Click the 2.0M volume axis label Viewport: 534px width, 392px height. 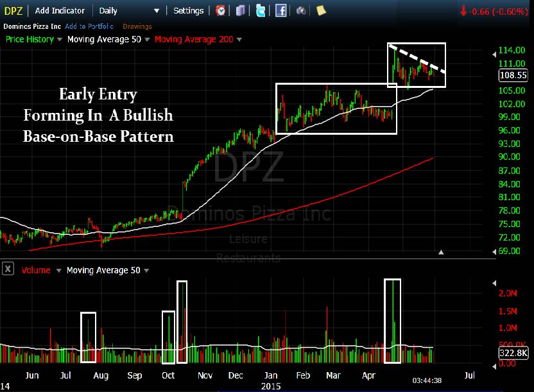tap(508, 293)
